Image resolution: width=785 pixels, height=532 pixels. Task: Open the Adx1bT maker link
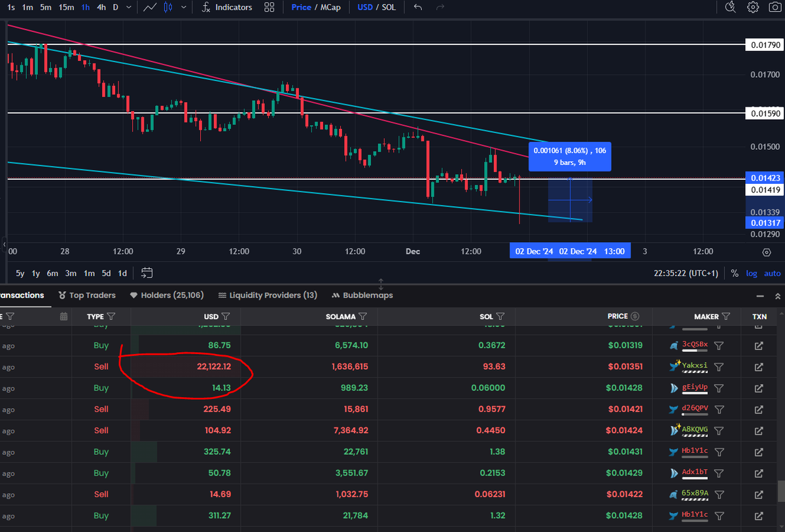[695, 472]
